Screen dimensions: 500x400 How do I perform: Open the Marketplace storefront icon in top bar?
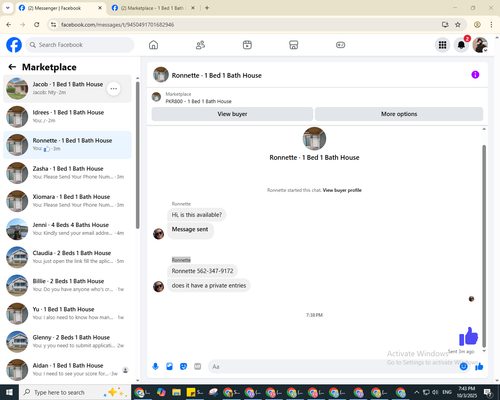pos(294,45)
